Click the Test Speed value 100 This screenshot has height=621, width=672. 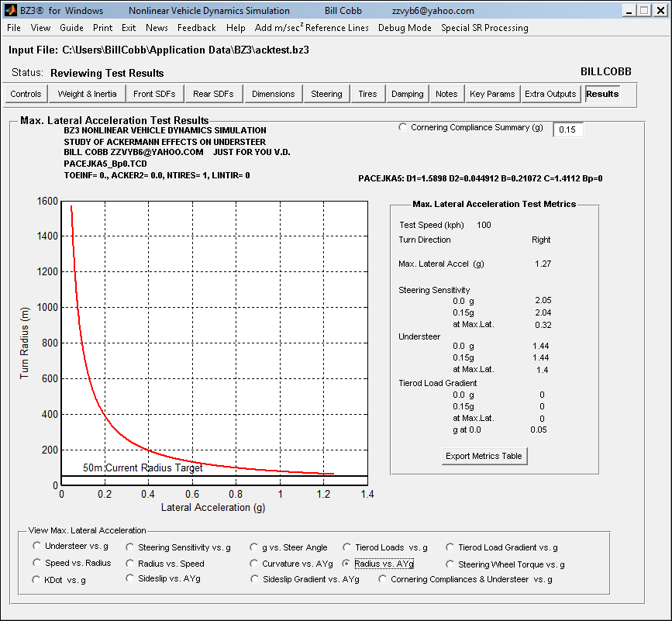pos(484,225)
